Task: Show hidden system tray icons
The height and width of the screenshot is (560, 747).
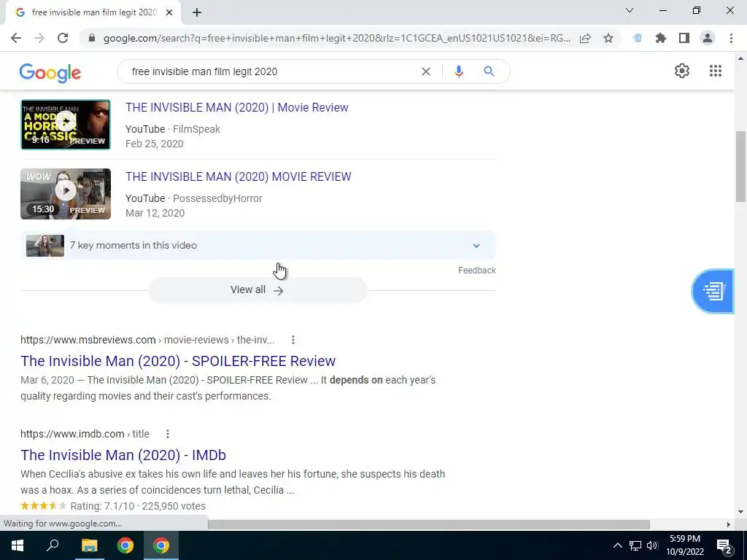Action: pos(617,545)
